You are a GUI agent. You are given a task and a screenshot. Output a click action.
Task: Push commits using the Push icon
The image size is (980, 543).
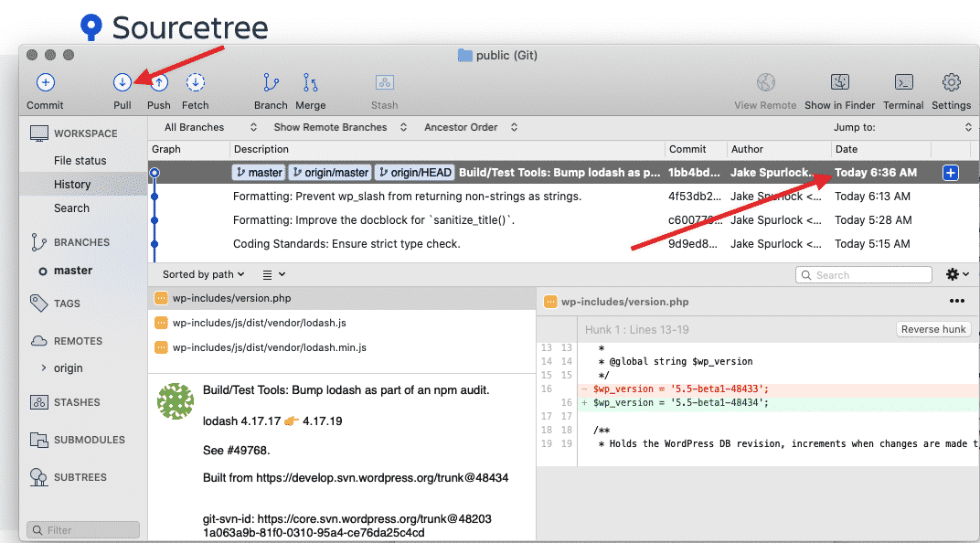(159, 82)
